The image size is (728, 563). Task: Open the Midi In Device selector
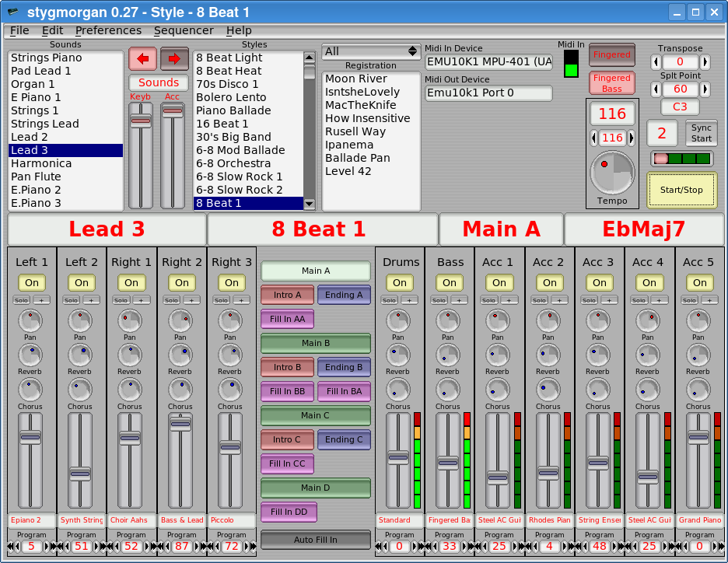click(488, 62)
